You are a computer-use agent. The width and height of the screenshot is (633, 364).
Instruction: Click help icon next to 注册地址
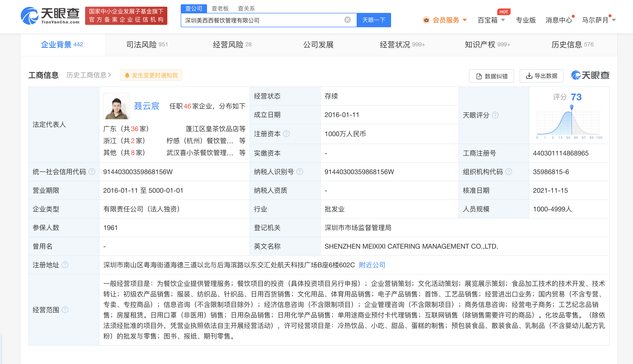(x=65, y=265)
